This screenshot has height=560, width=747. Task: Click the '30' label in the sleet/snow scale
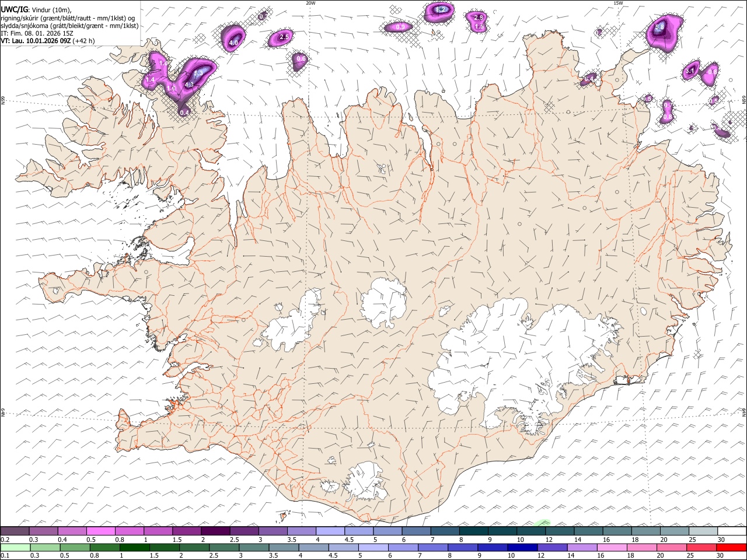pyautogui.click(x=721, y=540)
